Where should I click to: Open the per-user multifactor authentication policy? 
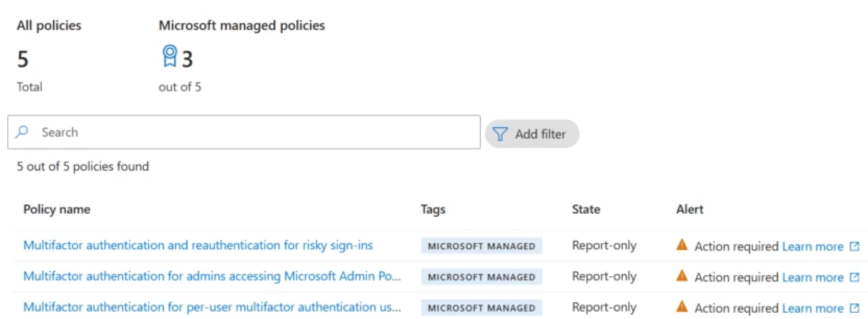[x=212, y=307]
